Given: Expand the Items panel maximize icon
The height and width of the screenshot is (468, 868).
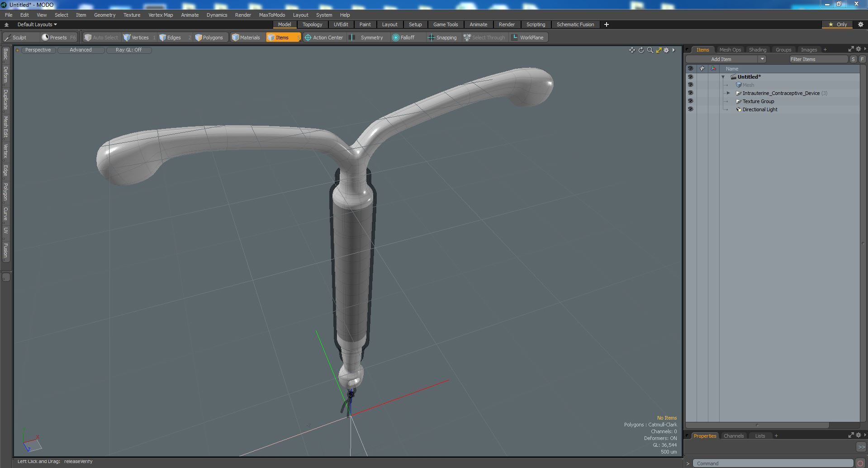Looking at the screenshot, I should click(x=851, y=49).
